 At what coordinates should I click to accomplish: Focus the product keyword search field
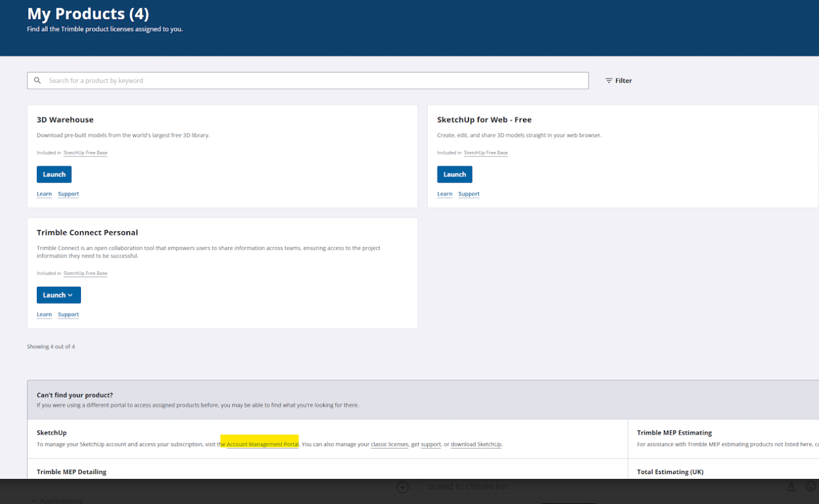tap(308, 80)
